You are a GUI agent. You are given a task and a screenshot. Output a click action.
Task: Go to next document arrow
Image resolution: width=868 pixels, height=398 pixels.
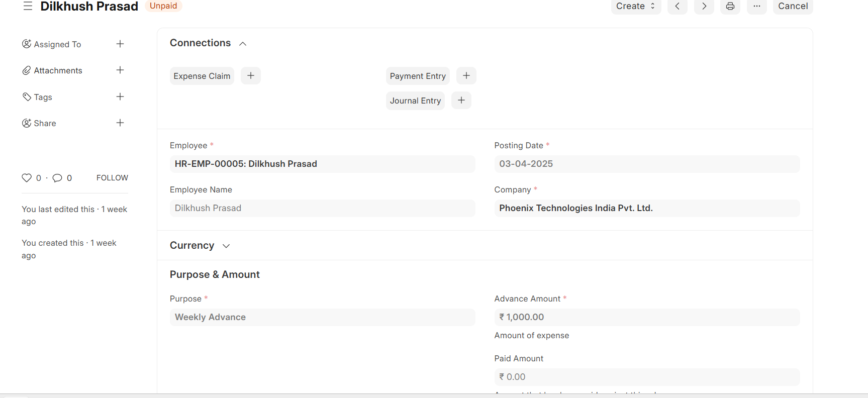tap(704, 6)
